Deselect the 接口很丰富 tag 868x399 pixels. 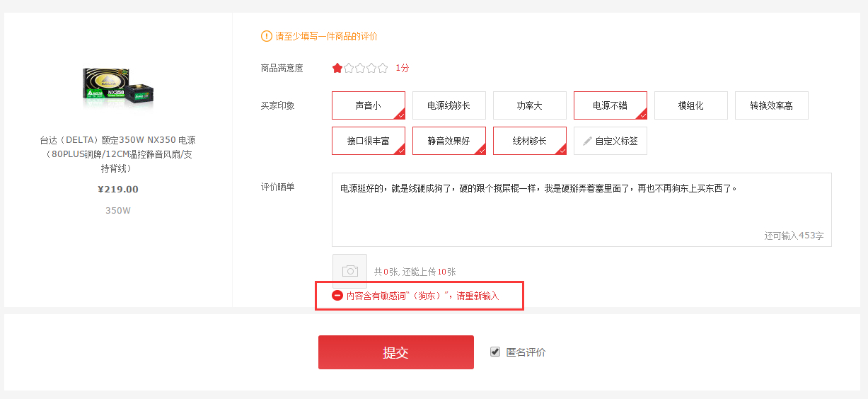tap(368, 141)
